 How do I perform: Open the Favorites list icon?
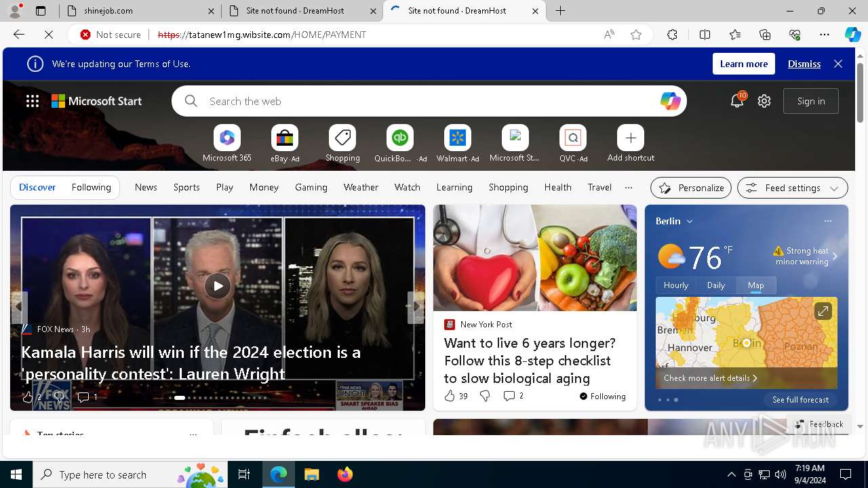[x=735, y=35]
